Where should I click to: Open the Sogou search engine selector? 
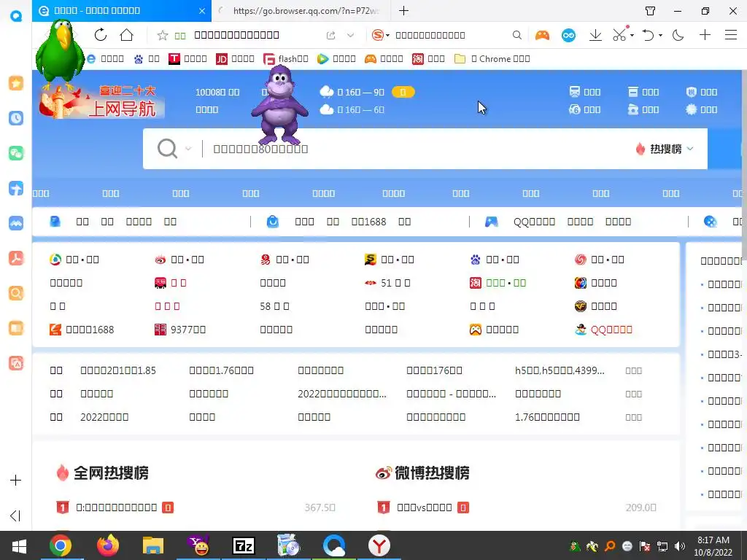coord(381,35)
